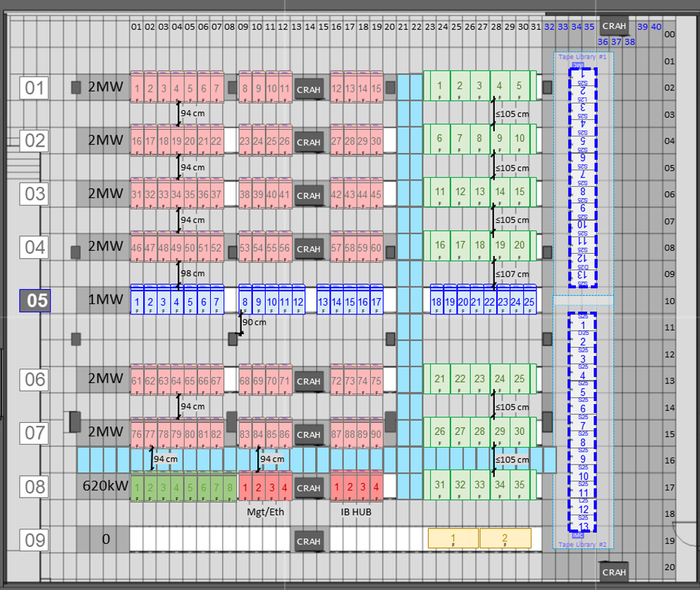This screenshot has height=590, width=700.
Task: Expand the Tape Library #1 dashed region
Action: click(x=584, y=56)
